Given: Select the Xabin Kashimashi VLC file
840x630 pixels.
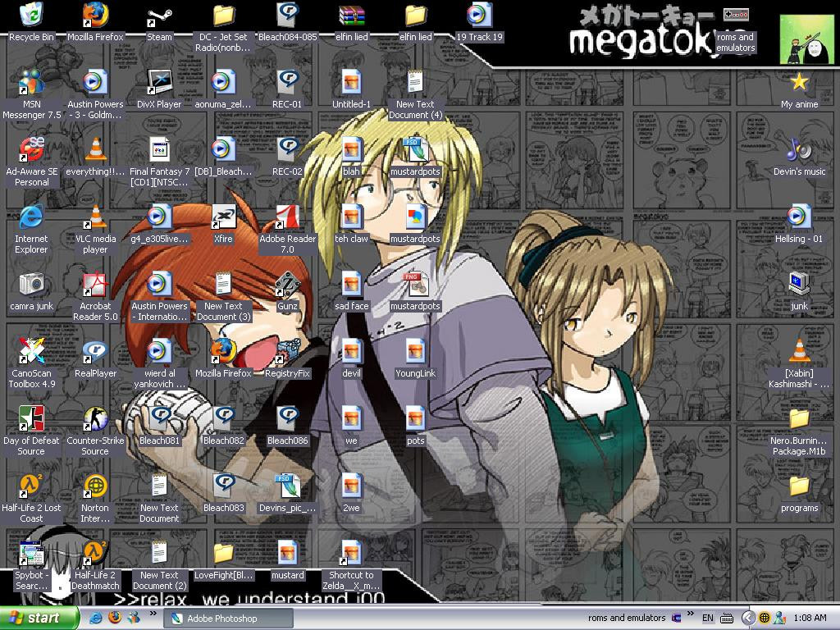Looking at the screenshot, I should tap(799, 351).
